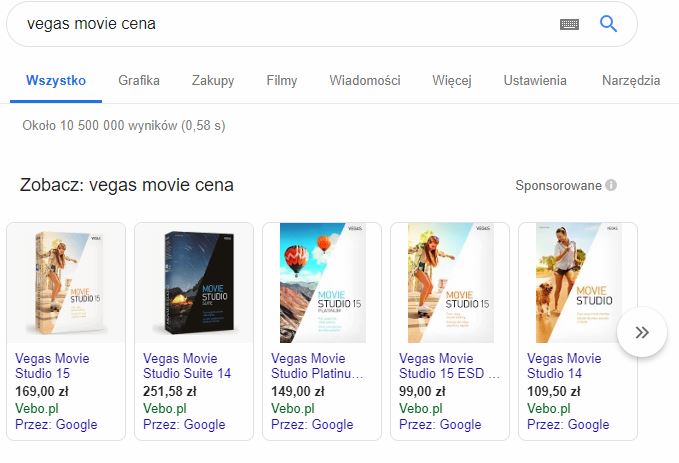Click the search box containing 'vegas movie cena'
This screenshot has width=679, height=463.
point(321,24)
